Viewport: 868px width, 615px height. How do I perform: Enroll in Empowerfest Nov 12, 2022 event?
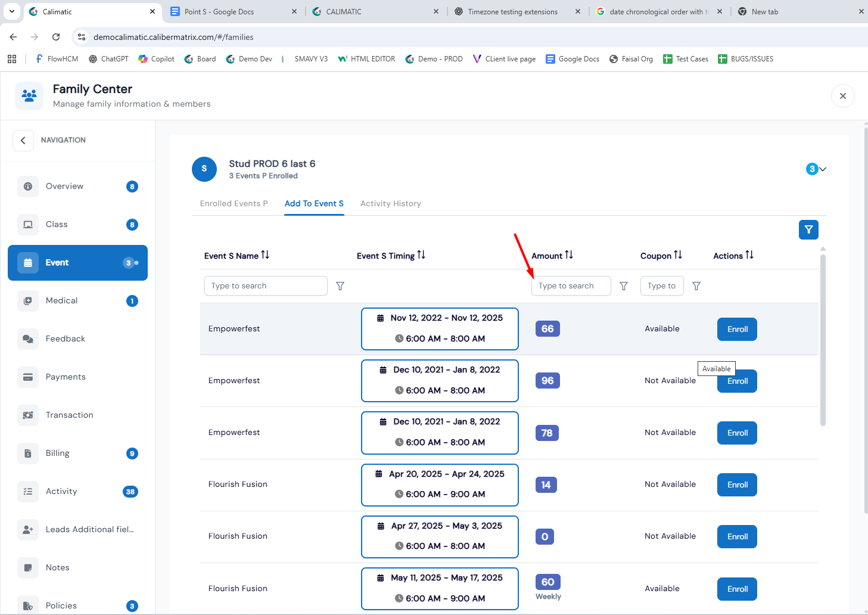pos(737,330)
